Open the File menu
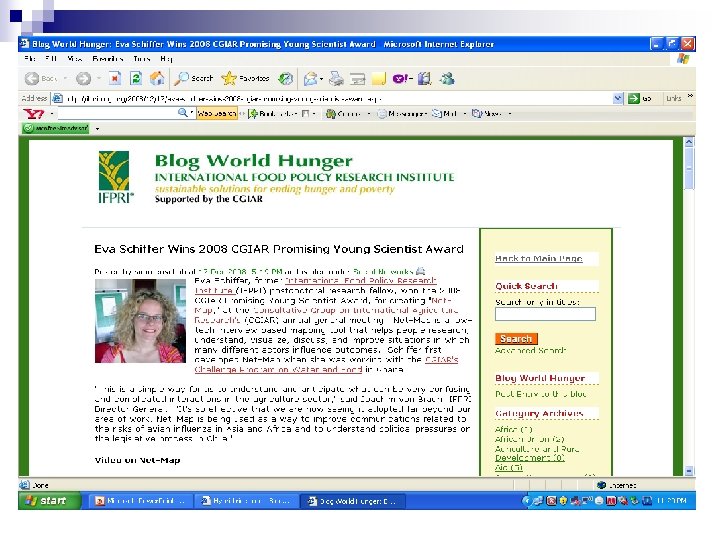The height and width of the screenshot is (540, 720). [x=30, y=59]
